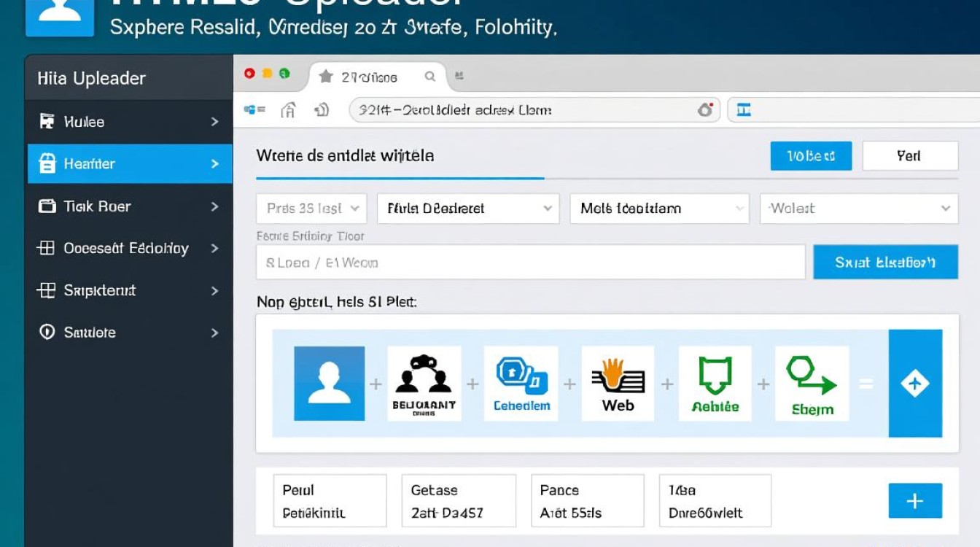Click the home icon in browser toolbar
Image resolution: width=980 pixels, height=547 pixels.
[x=289, y=110]
